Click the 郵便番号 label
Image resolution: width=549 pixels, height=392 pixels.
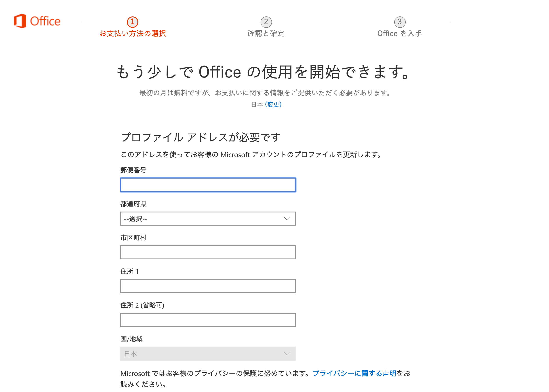click(133, 170)
